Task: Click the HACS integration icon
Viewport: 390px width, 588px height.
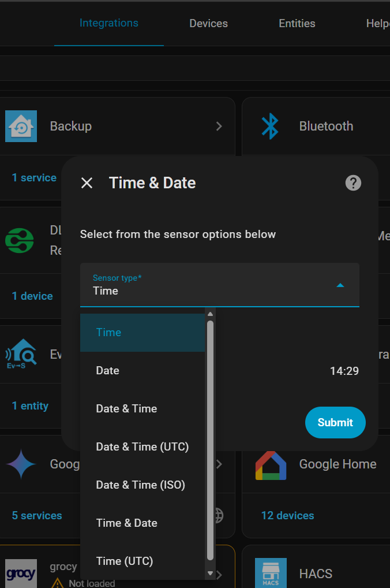Action: coord(271,573)
